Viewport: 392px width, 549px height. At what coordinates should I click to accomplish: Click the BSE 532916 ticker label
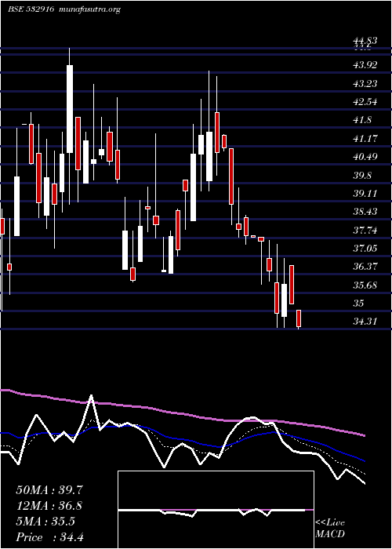31,9
